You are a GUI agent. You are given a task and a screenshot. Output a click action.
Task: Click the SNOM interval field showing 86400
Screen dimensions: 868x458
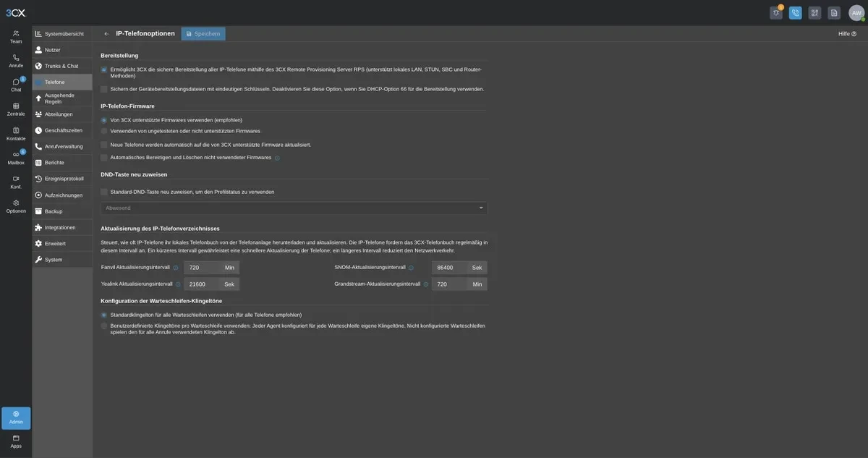449,268
